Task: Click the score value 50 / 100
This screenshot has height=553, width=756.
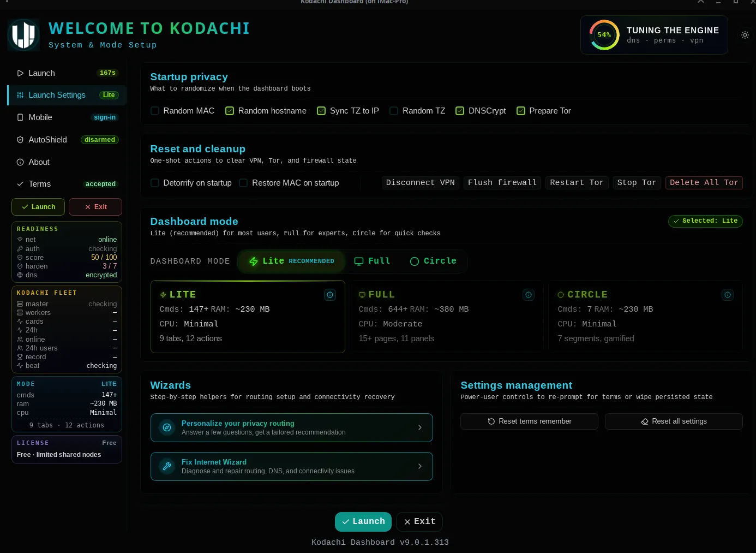Action: [104, 258]
